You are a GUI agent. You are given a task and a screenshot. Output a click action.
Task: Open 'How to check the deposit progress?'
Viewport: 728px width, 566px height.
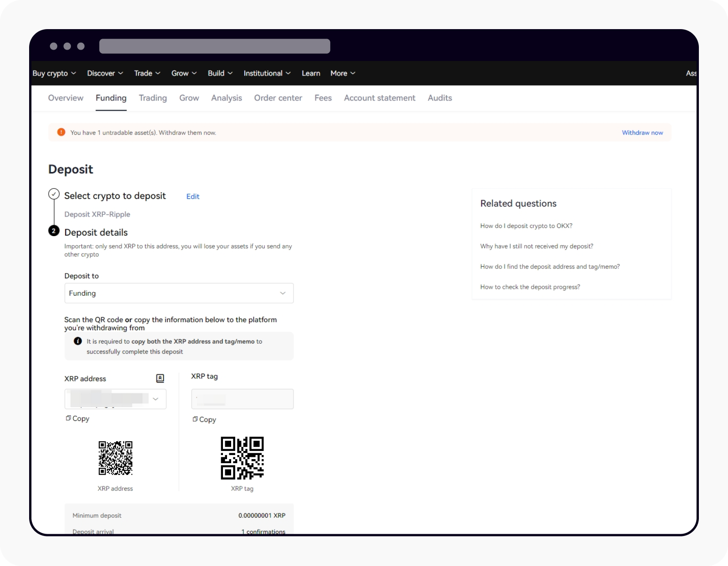pos(530,287)
